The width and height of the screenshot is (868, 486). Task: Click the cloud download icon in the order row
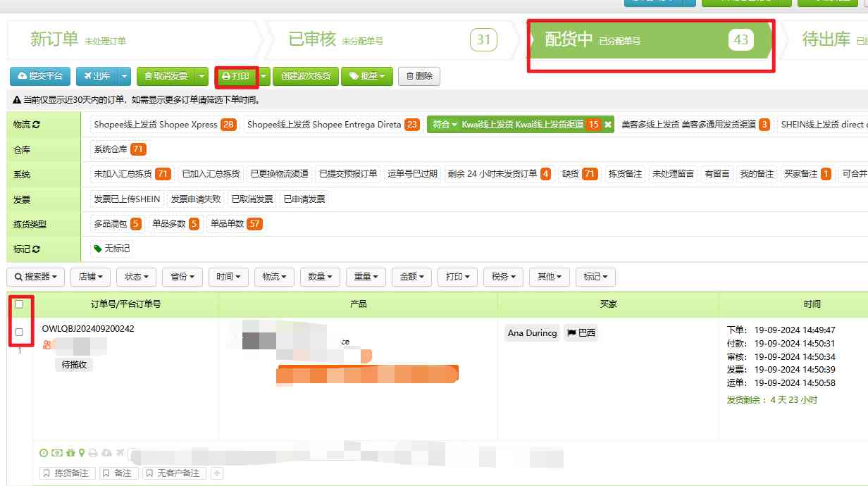[x=106, y=453]
